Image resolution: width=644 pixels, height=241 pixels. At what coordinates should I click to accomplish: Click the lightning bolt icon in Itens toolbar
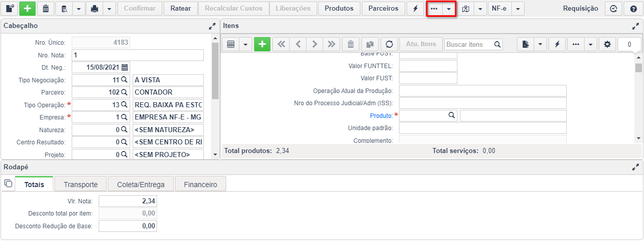coord(557,44)
